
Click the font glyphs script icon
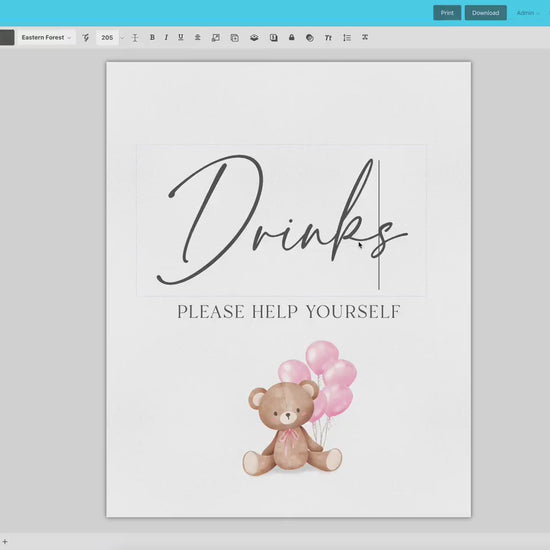pos(86,38)
